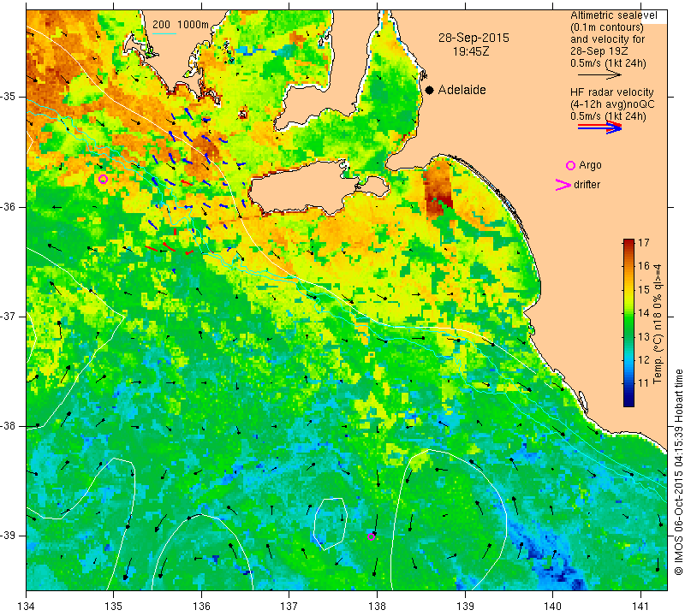685x616 pixels.
Task: Click the latitude label -35
Action: (x=9, y=97)
